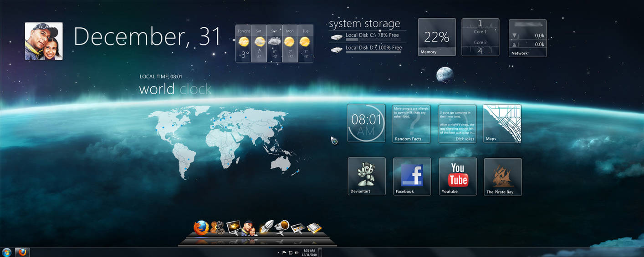This screenshot has width=644, height=257.
Task: Click the 08:01 AM clock tile
Action: (366, 123)
